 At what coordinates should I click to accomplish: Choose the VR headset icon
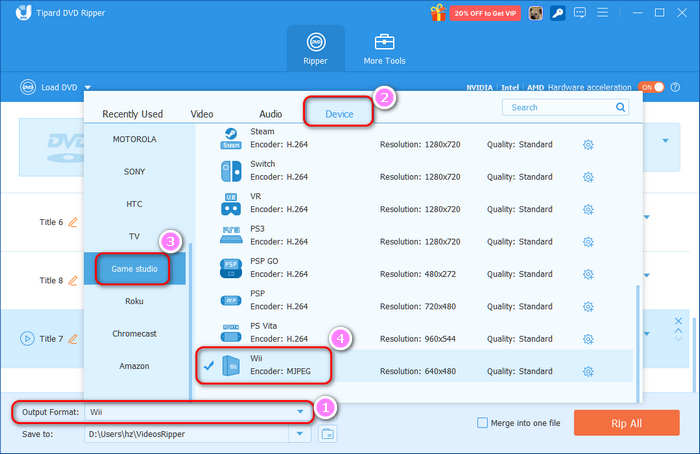(231, 204)
